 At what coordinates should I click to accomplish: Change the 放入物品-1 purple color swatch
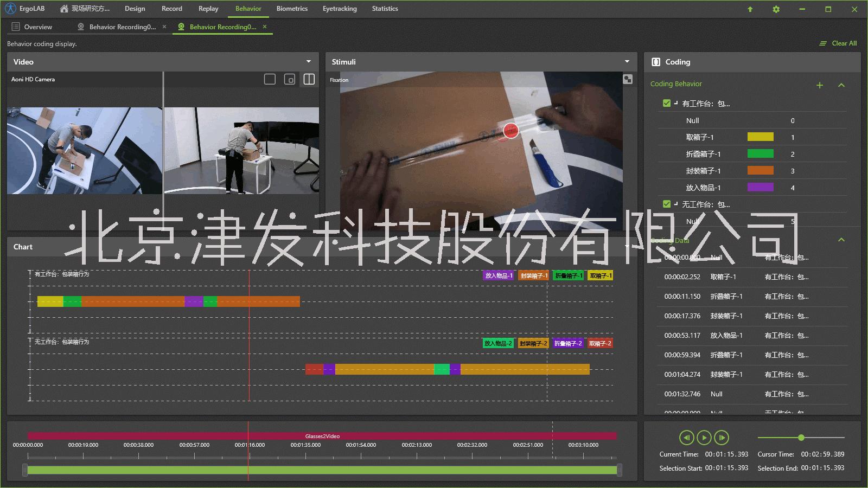click(x=761, y=188)
